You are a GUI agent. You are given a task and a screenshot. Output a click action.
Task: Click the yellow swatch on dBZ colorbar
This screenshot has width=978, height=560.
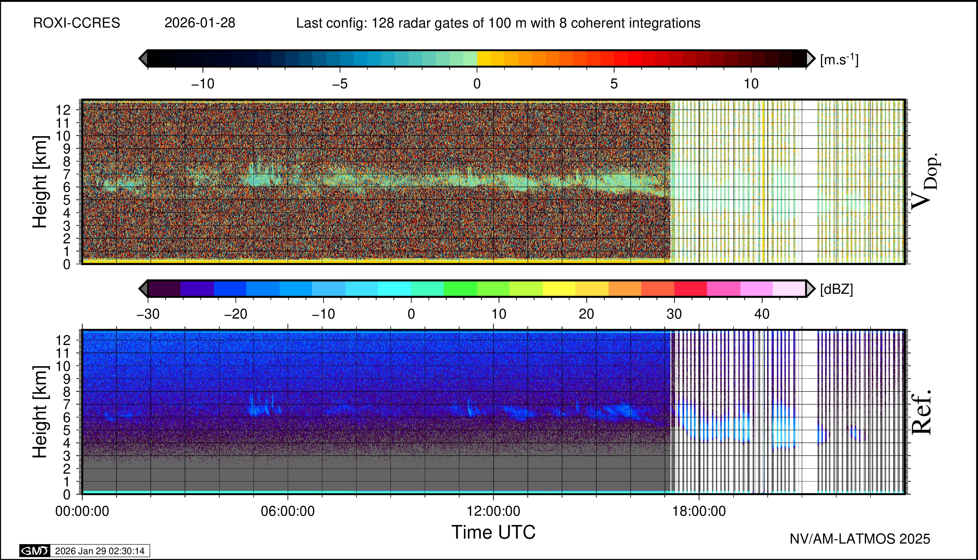click(x=558, y=288)
